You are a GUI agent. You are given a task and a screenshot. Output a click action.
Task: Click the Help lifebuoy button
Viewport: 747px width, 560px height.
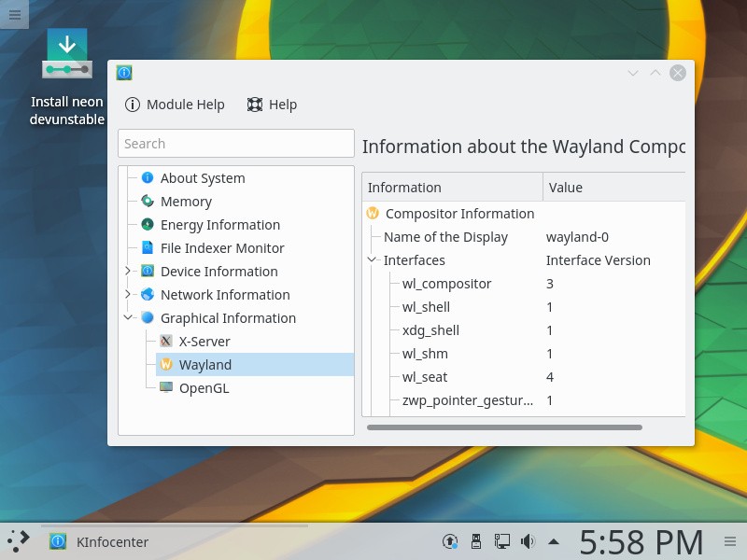(272, 105)
